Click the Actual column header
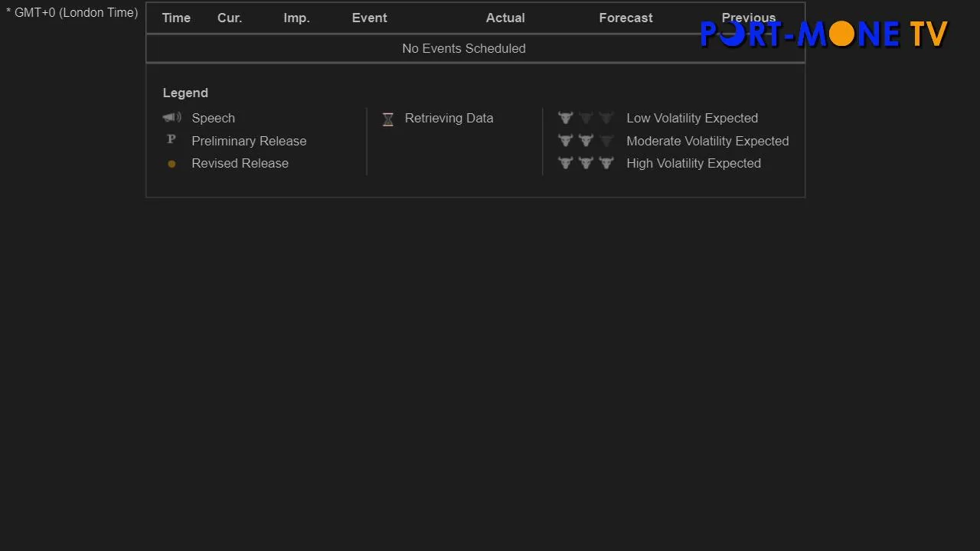Screen dimensions: 980x551 click(505, 18)
